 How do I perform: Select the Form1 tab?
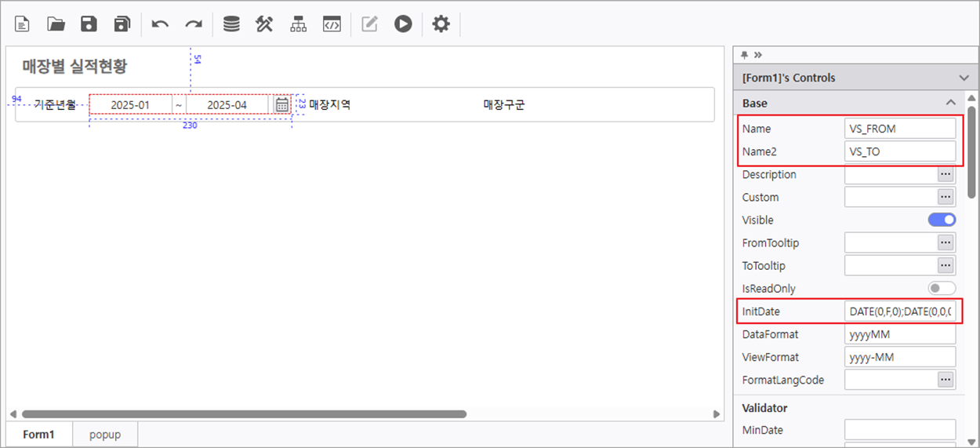38,434
